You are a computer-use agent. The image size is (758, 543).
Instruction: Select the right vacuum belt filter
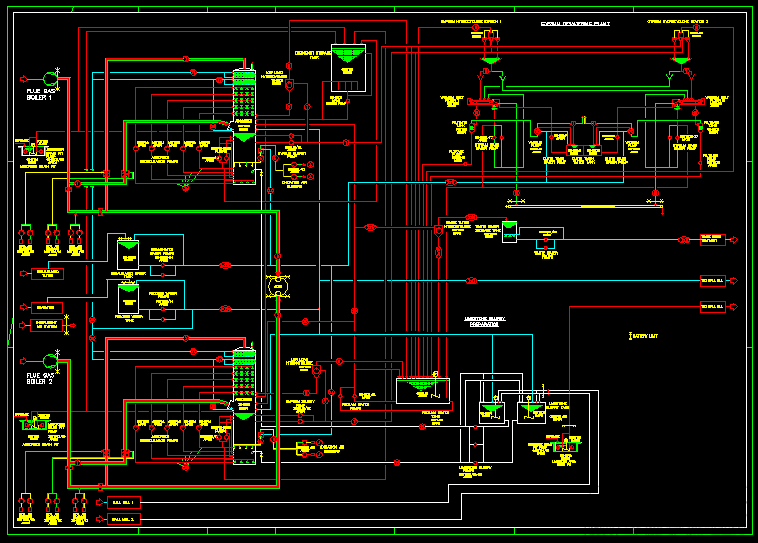coord(688,102)
